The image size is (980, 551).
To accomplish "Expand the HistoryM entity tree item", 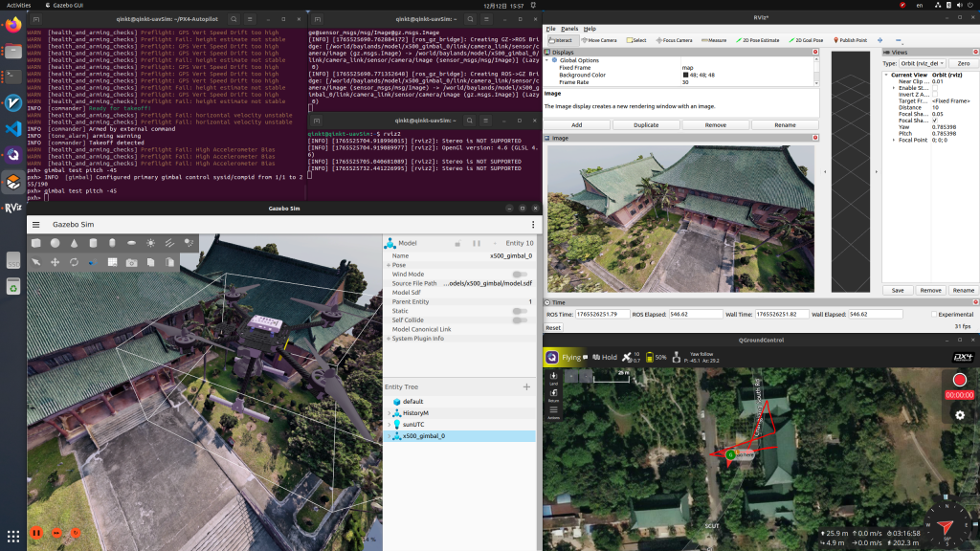I will pyautogui.click(x=387, y=412).
